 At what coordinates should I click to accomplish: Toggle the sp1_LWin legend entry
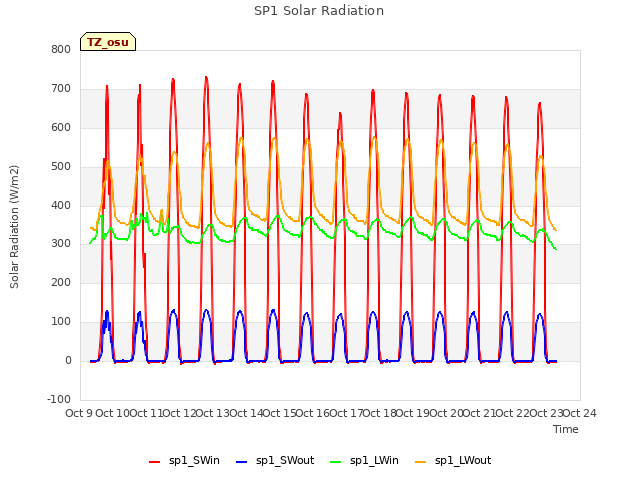click(x=364, y=461)
